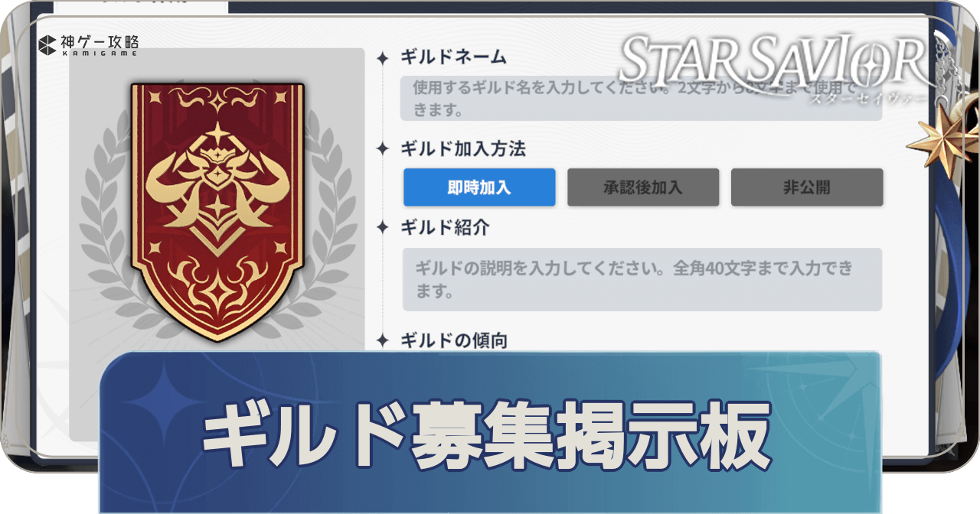
Task: Click the star bullet beside ギルド加入方法
Action: pos(384,148)
